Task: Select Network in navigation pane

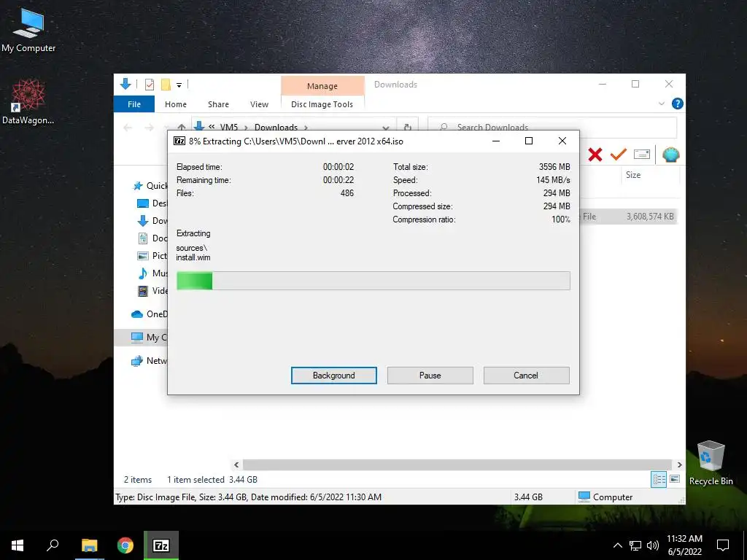Action: tap(149, 360)
